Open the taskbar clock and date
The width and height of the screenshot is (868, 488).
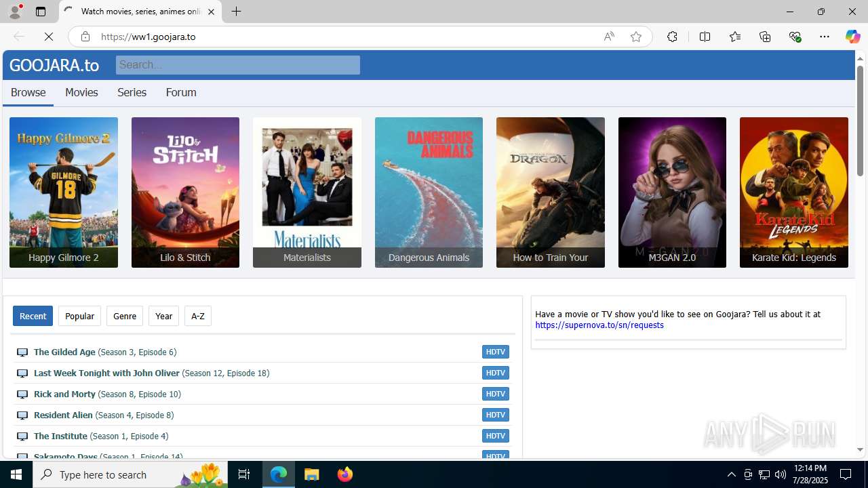(810, 474)
